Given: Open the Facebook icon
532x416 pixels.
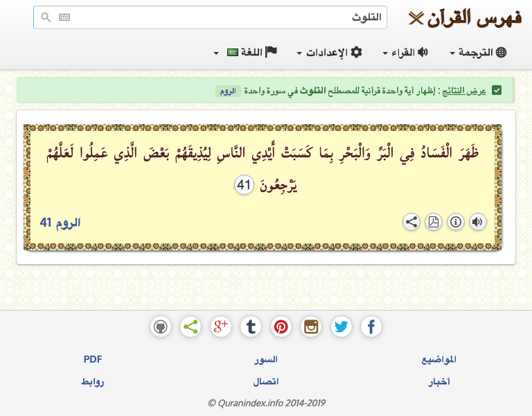Looking at the screenshot, I should (x=371, y=327).
